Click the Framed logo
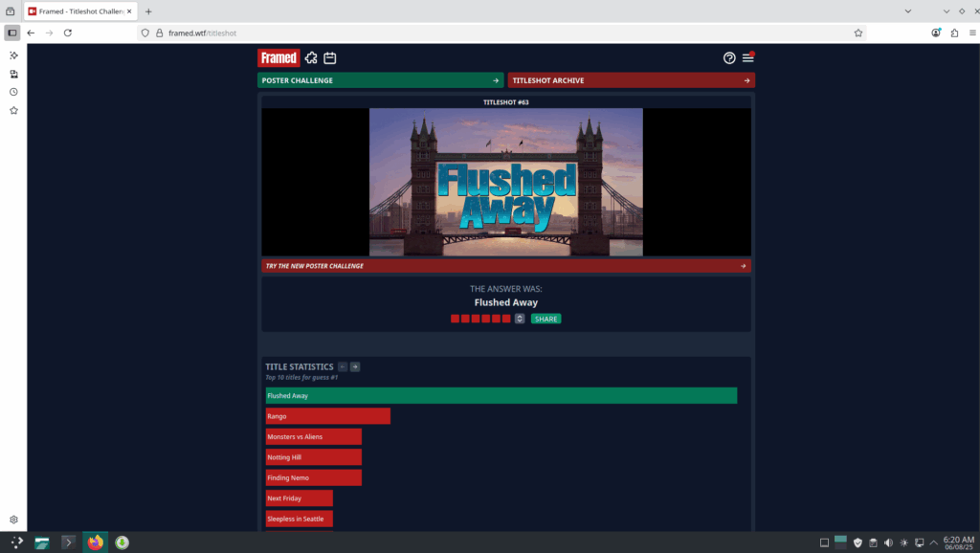Screen dimensions: 980x553 pos(278,57)
